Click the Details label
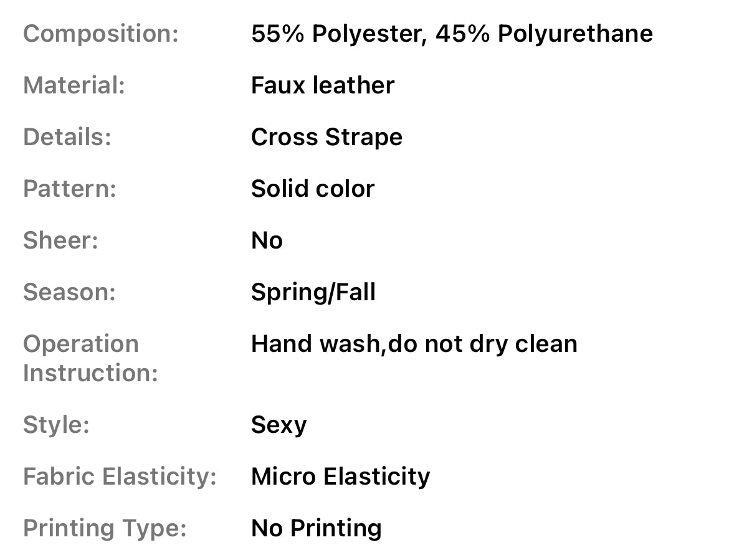The image size is (729, 560). tap(67, 137)
